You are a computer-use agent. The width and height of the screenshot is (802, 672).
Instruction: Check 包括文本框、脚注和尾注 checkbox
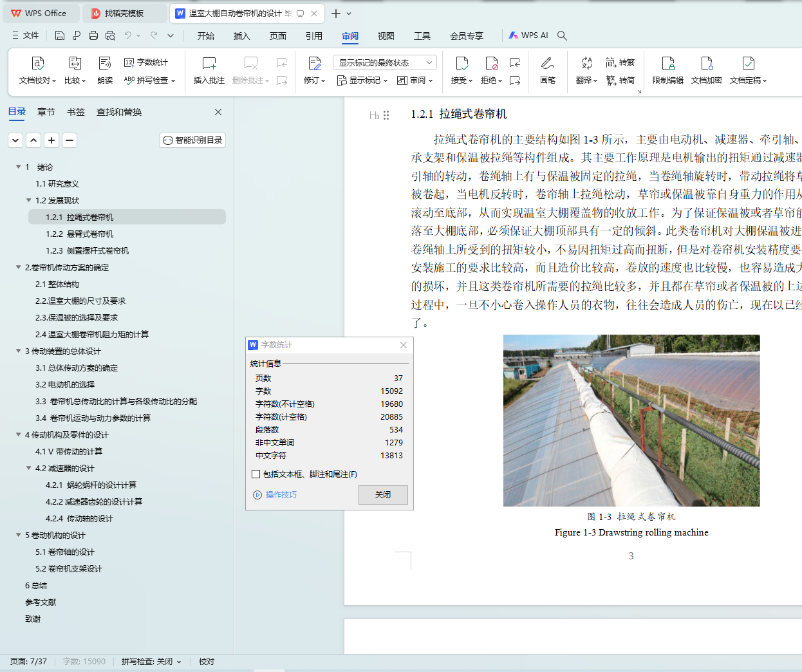click(x=256, y=474)
